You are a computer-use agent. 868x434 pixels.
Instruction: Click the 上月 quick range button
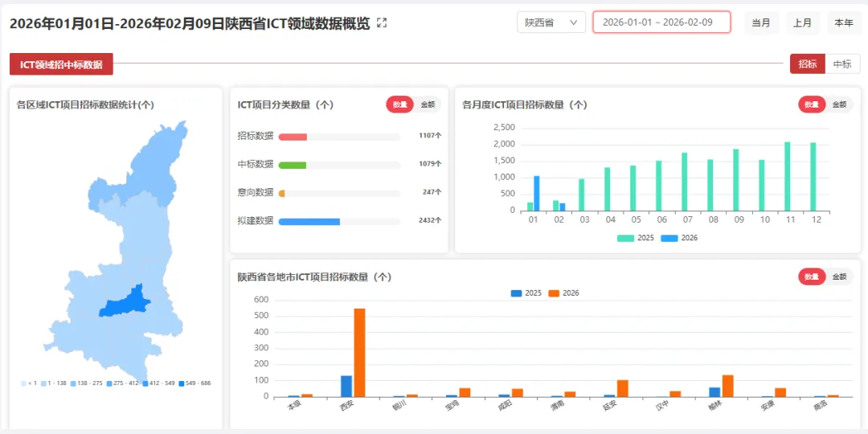(803, 23)
